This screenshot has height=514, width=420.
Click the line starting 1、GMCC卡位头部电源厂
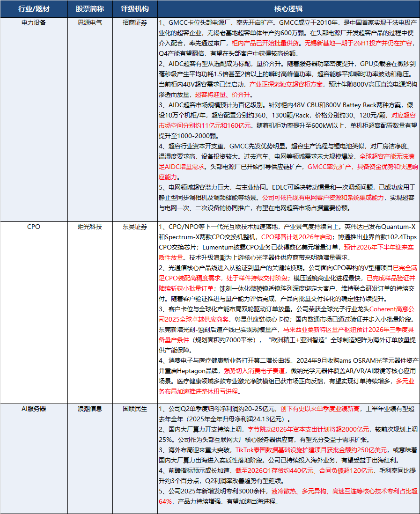(288, 22)
